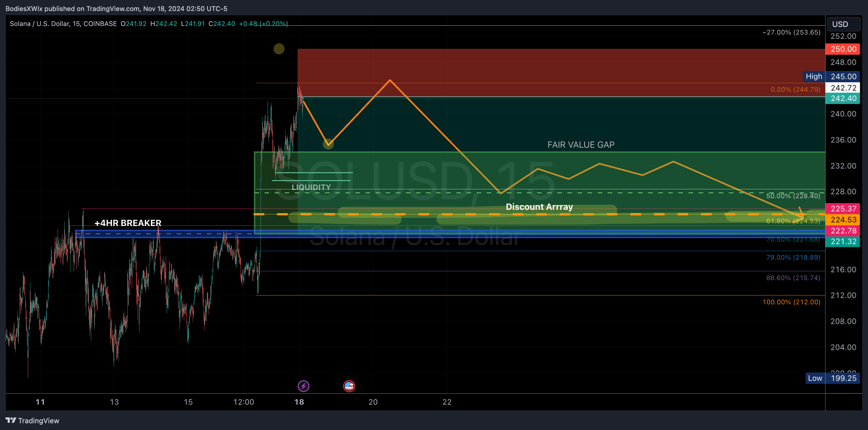Click the date 15 on time axis

pos(188,402)
